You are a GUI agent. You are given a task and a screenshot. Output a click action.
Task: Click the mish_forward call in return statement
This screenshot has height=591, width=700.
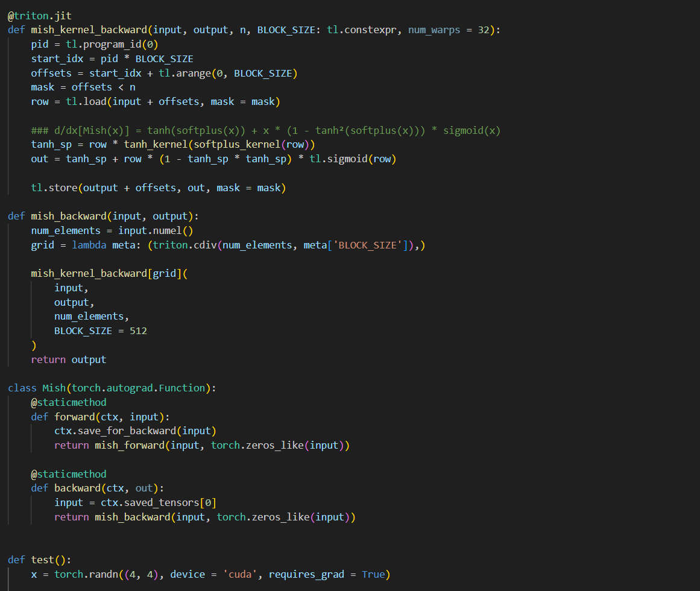130,446
